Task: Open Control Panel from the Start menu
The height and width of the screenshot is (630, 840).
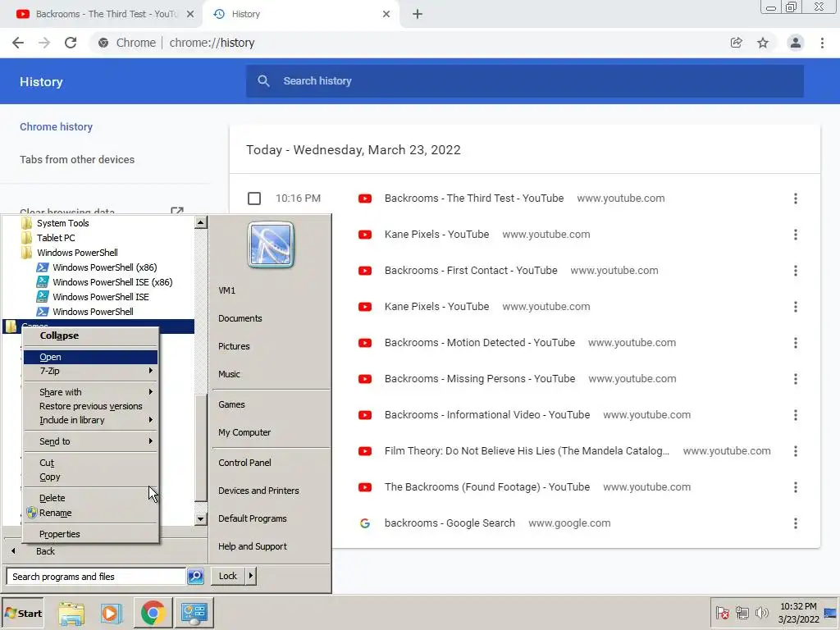Action: (x=244, y=463)
